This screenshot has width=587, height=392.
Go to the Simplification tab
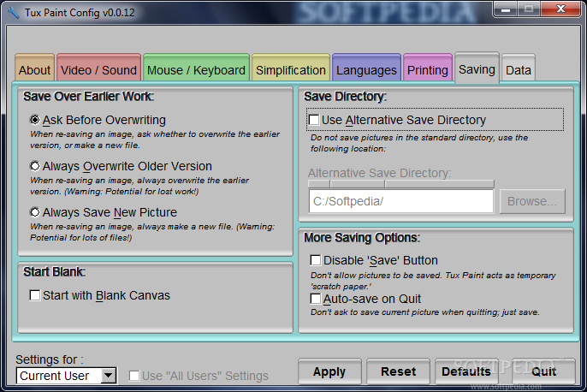coord(291,68)
